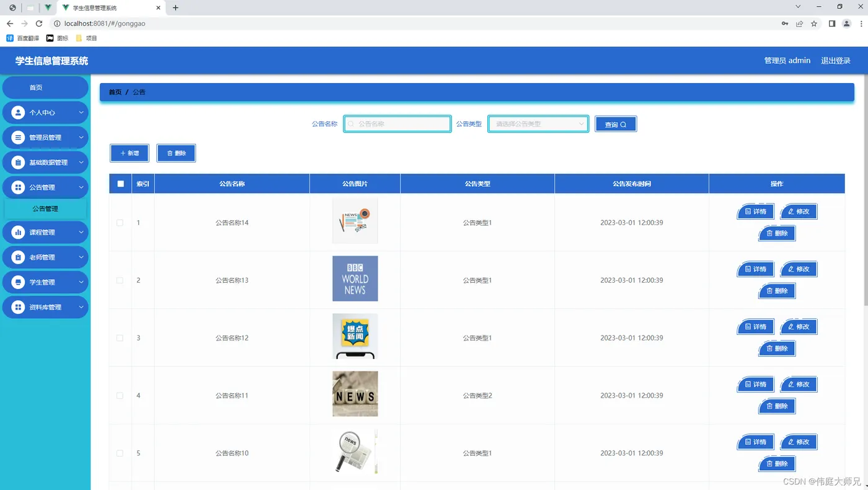868x490 pixels.
Task: Click 修改 for 公告名称13
Action: (799, 269)
